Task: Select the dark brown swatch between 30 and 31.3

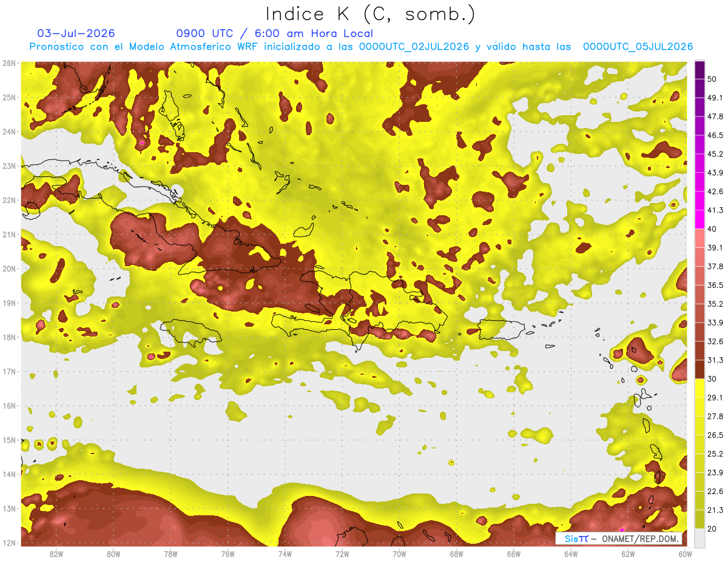Action: [x=699, y=370]
